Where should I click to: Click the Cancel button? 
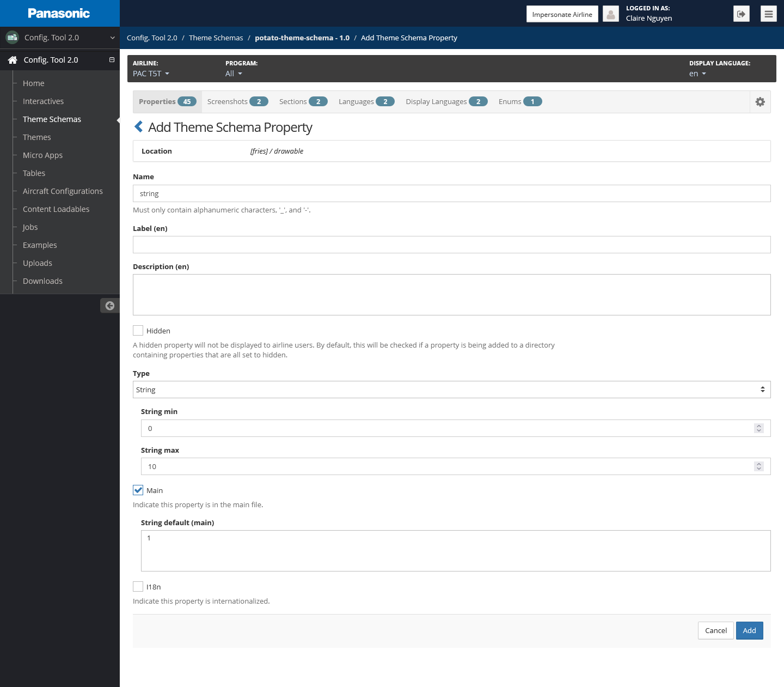[715, 630]
